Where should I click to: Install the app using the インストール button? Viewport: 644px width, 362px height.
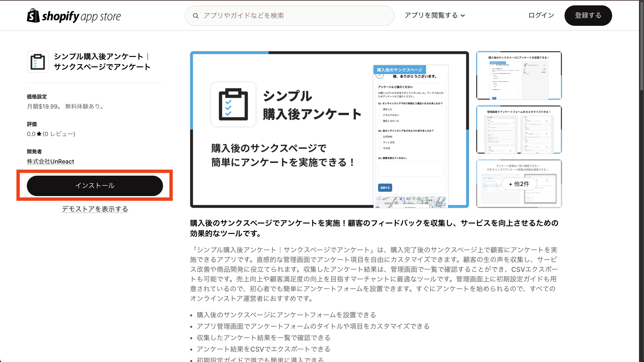pyautogui.click(x=95, y=186)
